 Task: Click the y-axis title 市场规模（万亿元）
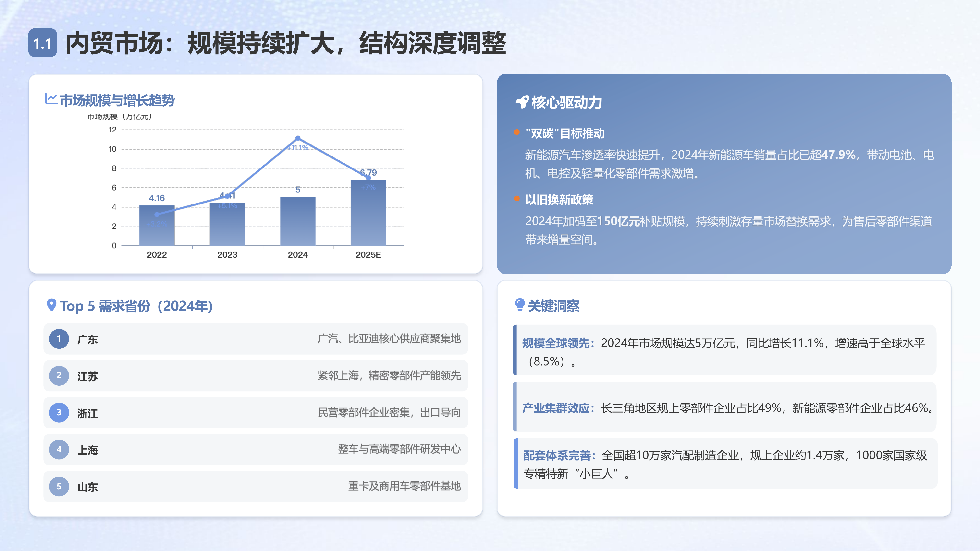(120, 117)
